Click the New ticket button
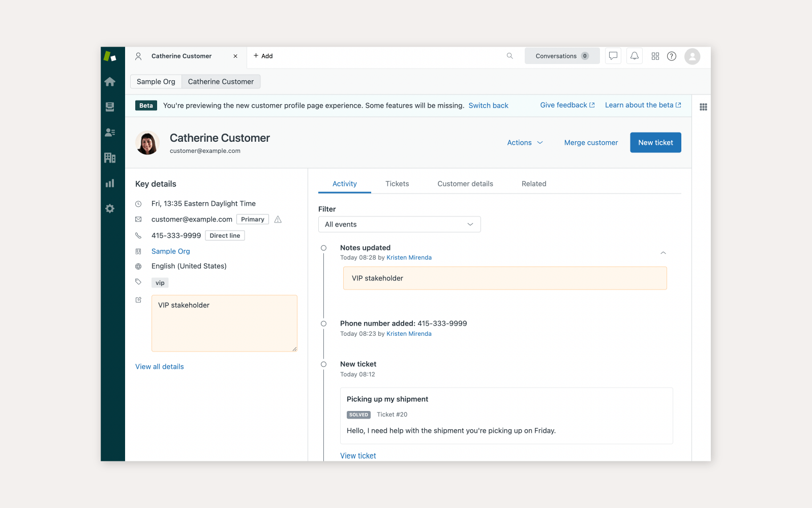812x508 pixels. click(x=655, y=143)
